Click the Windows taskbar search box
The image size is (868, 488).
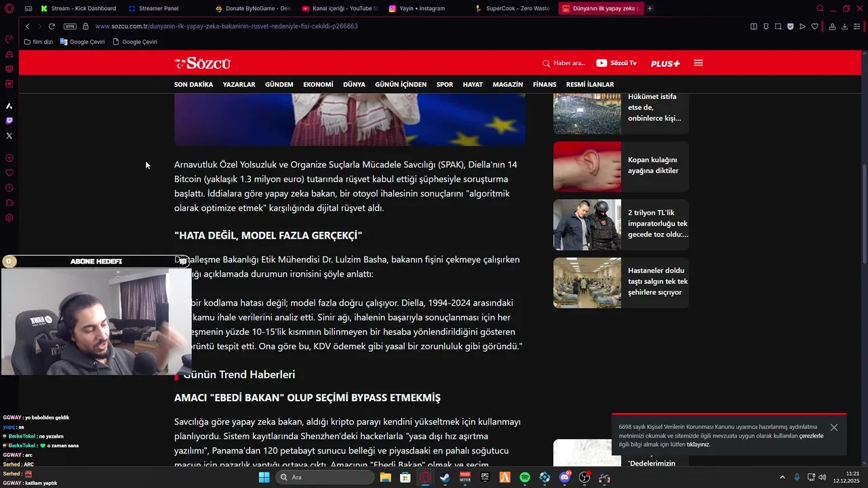click(x=325, y=477)
